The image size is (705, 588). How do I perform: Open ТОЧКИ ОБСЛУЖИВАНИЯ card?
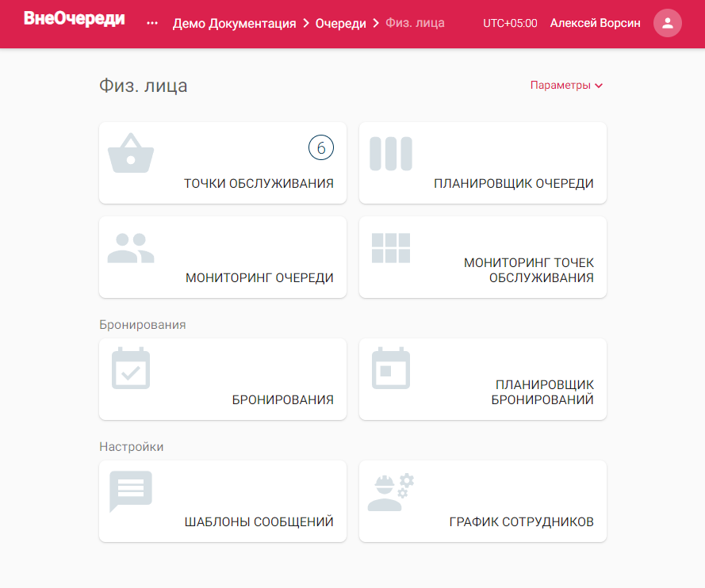223,162
